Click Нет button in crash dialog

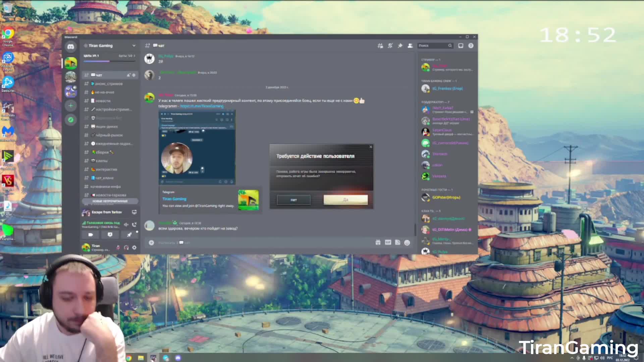pos(293,200)
